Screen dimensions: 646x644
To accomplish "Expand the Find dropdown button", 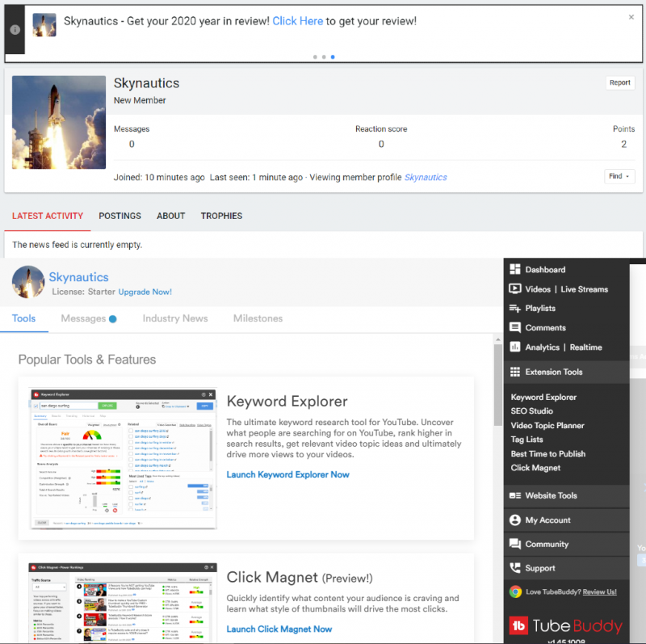I will (x=619, y=176).
